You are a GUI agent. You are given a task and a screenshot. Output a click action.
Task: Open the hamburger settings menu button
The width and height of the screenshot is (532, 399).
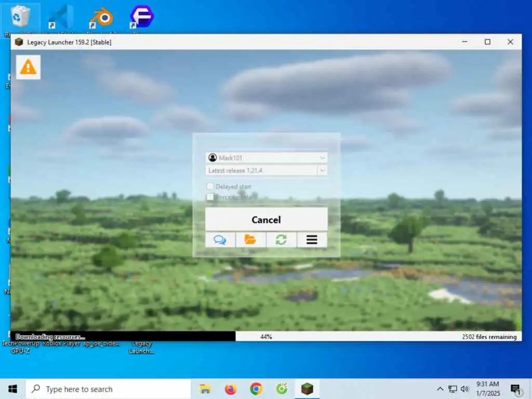312,240
